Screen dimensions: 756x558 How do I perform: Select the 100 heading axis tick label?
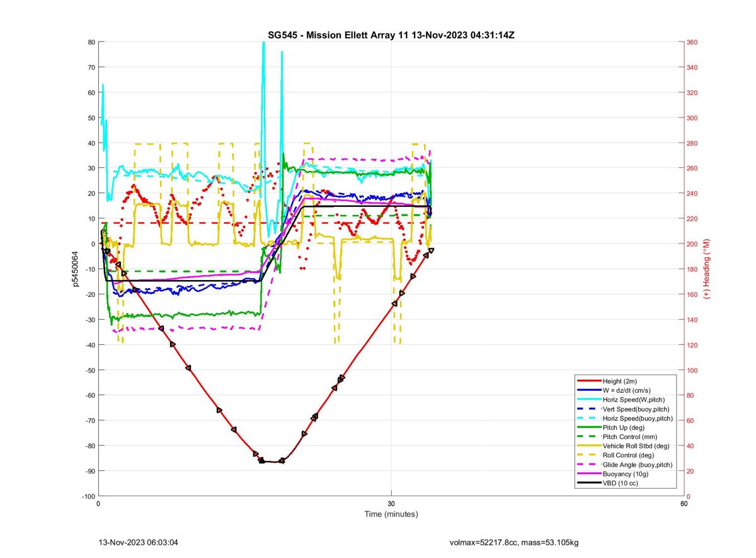pos(693,370)
